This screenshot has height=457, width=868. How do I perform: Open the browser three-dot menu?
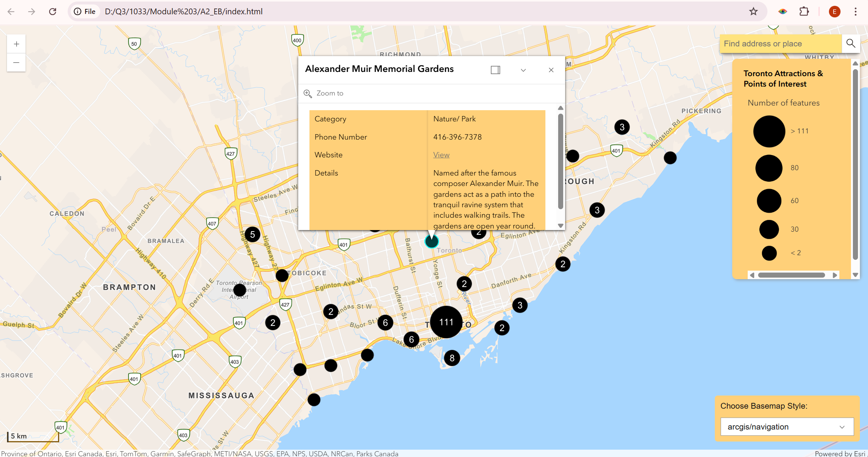[856, 12]
